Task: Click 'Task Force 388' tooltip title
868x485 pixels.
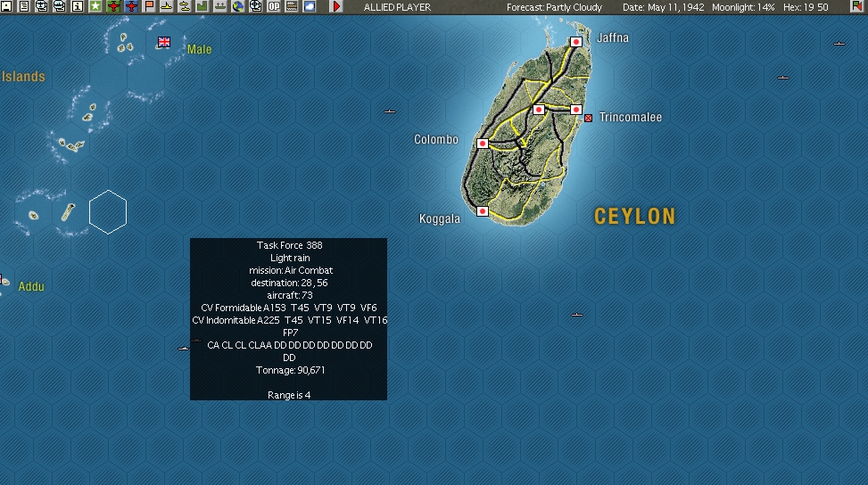Action: click(x=290, y=245)
